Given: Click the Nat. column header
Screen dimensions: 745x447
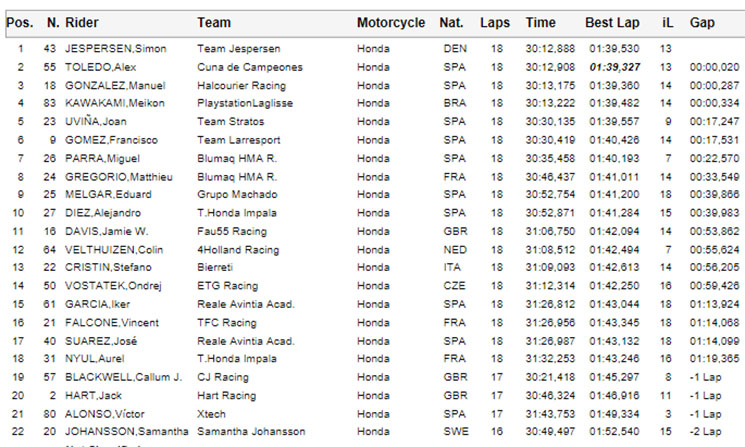Looking at the screenshot, I should coord(451,23).
